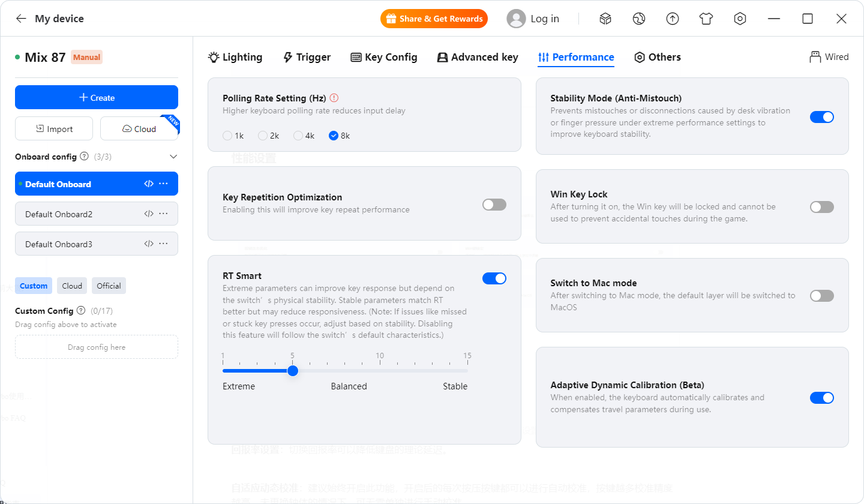Click the Manual badge next to Mix 87
864x504 pixels.
(86, 58)
